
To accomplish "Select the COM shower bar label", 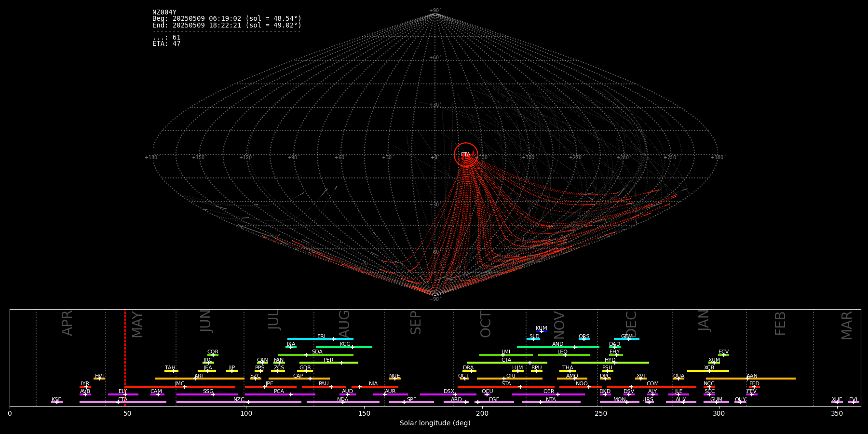I will point(652,383).
